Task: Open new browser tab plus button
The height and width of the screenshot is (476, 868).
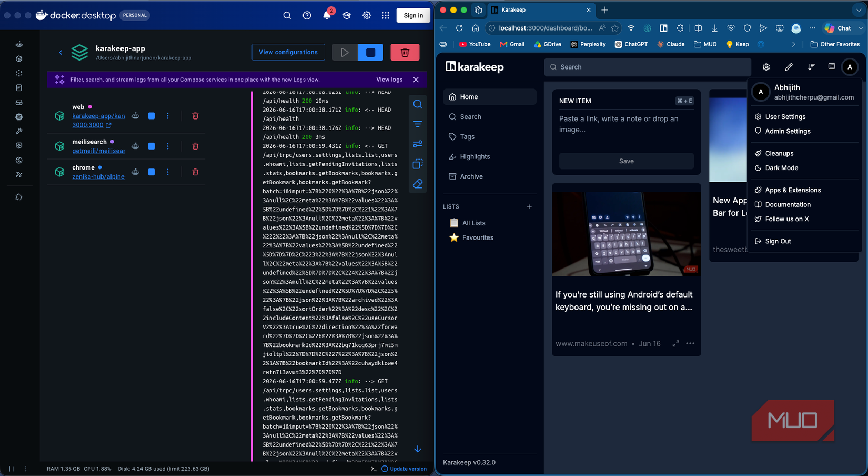Action: (605, 10)
